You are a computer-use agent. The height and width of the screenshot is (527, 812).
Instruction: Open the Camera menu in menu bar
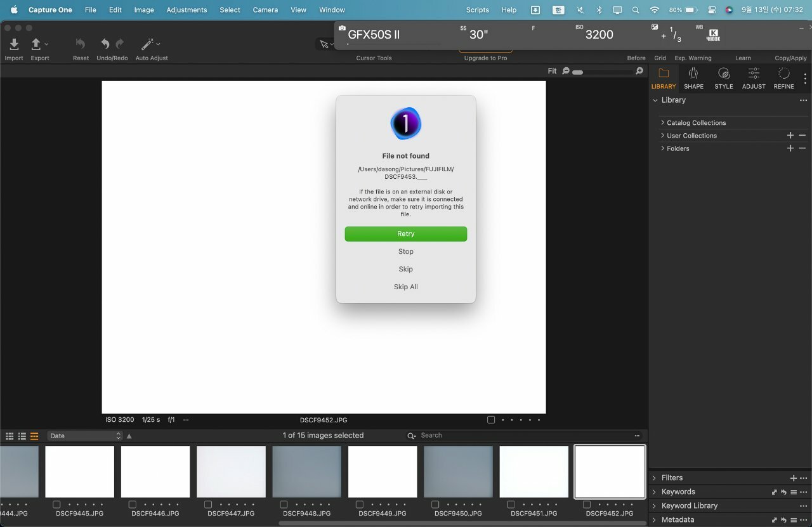[x=265, y=10]
